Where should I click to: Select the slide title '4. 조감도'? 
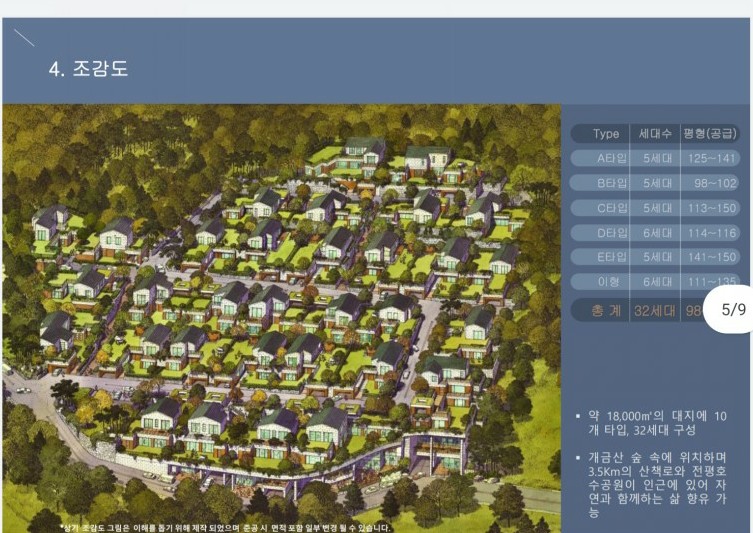point(88,69)
